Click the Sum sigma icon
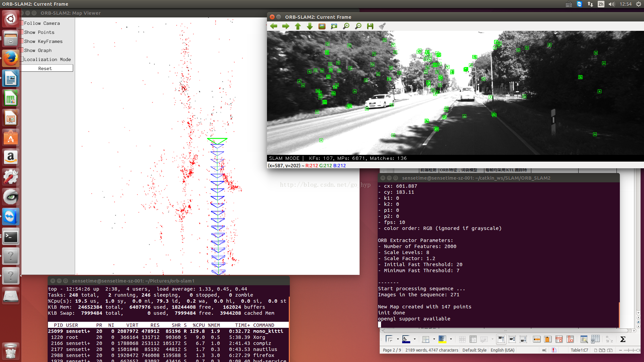Screen dimensions: 644x362 [623, 339]
